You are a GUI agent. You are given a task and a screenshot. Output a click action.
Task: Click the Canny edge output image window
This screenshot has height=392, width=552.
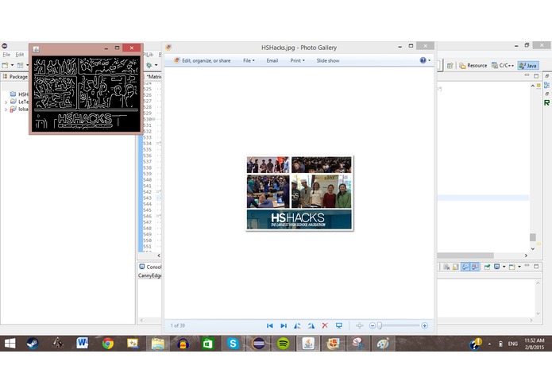click(x=87, y=94)
